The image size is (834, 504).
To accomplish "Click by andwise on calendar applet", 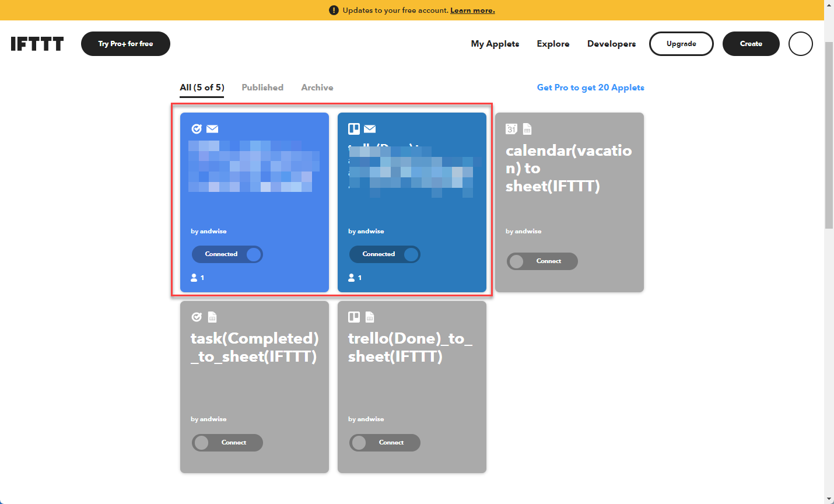I will [523, 232].
